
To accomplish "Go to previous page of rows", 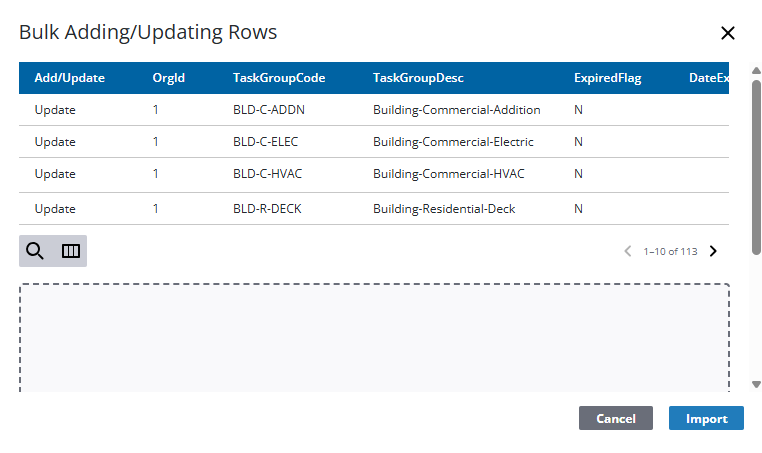I will click(628, 251).
